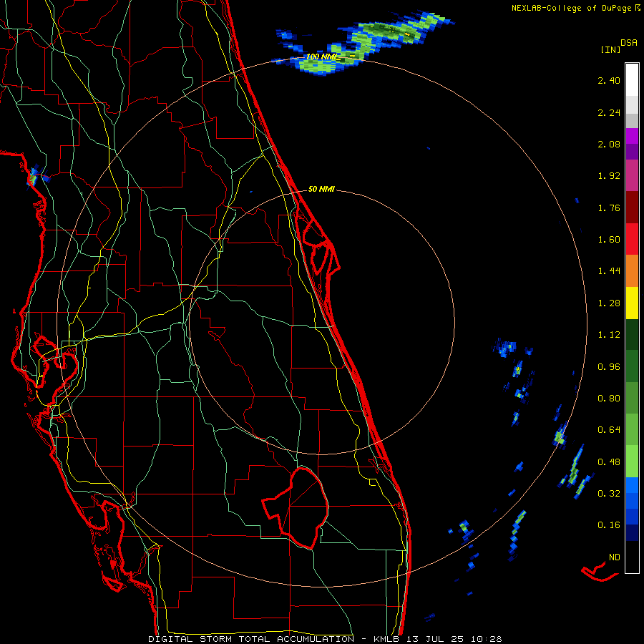644x644 pixels.
Task: Click the 0.48 legend value
Action: pos(609,462)
